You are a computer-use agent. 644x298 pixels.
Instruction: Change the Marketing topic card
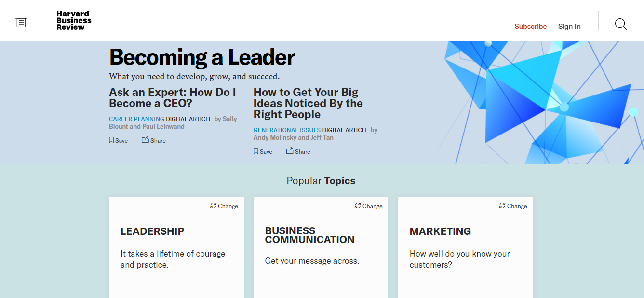(513, 206)
